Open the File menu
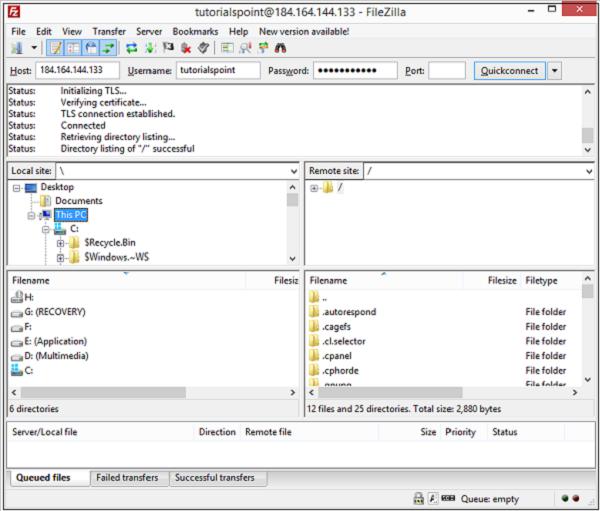The width and height of the screenshot is (600, 511). click(18, 32)
